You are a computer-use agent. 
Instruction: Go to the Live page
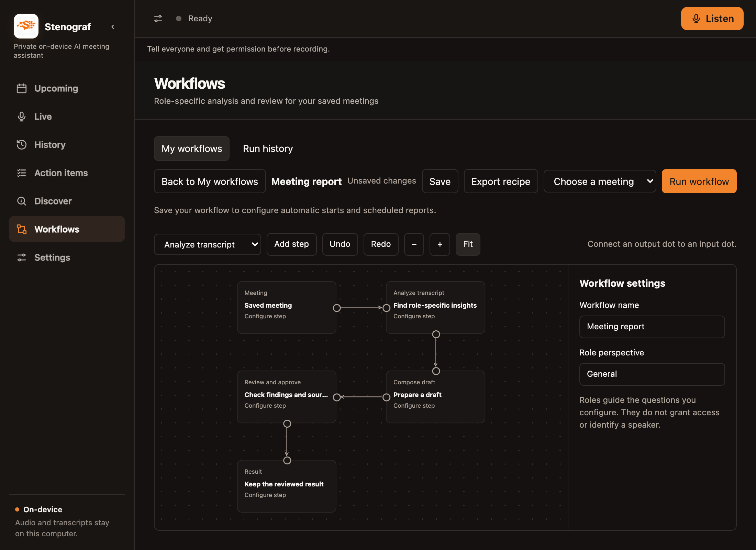pyautogui.click(x=67, y=117)
